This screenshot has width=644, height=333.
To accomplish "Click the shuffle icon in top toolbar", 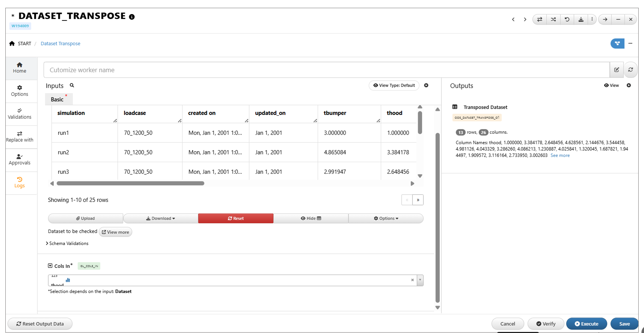I will [x=553, y=19].
